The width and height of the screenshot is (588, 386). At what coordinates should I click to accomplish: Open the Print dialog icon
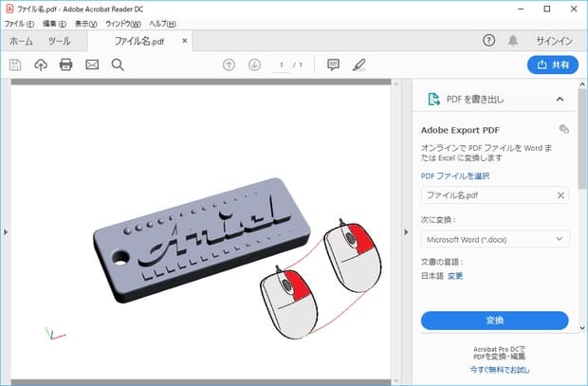66,64
